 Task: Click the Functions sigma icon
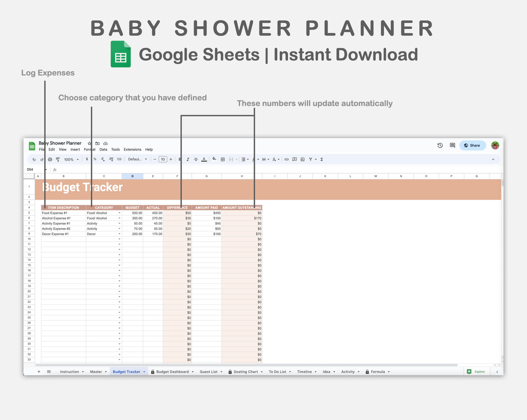(x=322, y=159)
